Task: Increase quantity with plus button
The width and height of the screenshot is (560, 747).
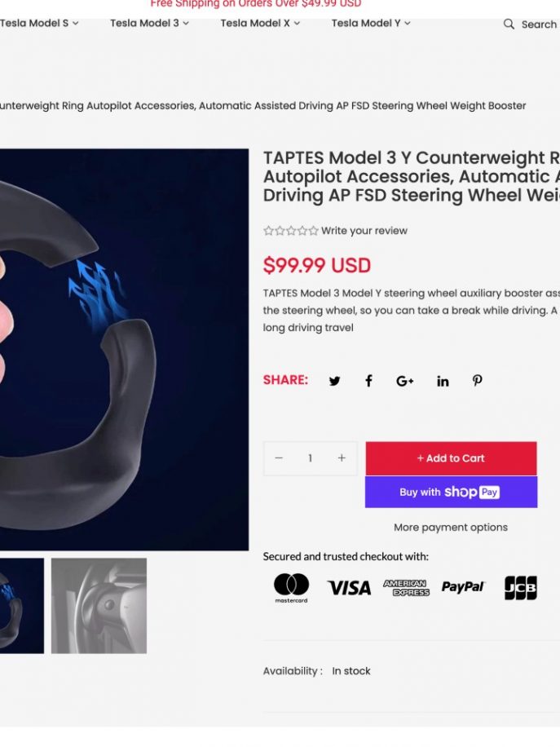Action: point(342,457)
